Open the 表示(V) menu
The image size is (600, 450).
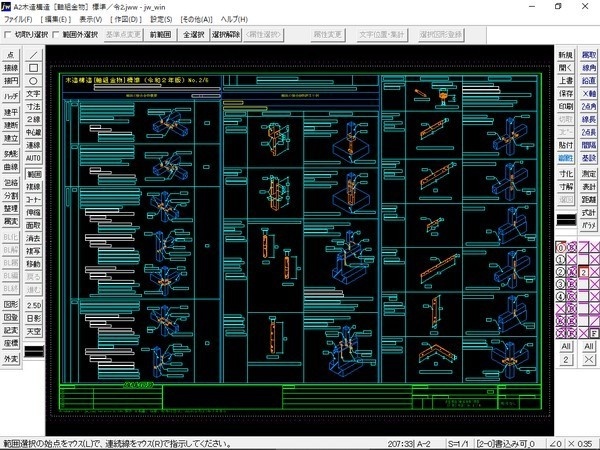(x=91, y=19)
